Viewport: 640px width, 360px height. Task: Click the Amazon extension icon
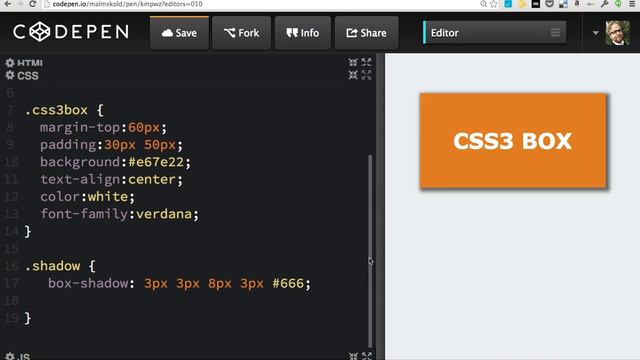click(x=577, y=4)
